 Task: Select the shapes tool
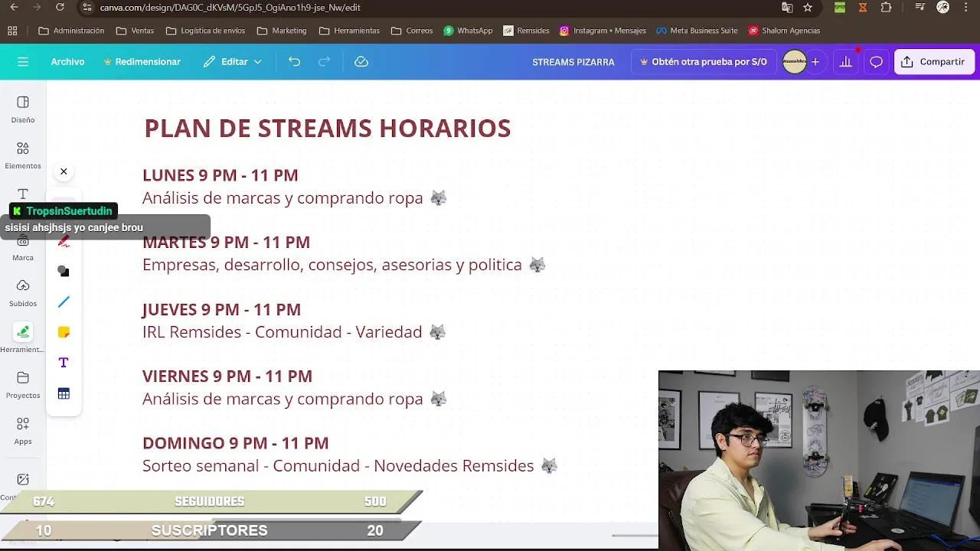[x=64, y=271]
